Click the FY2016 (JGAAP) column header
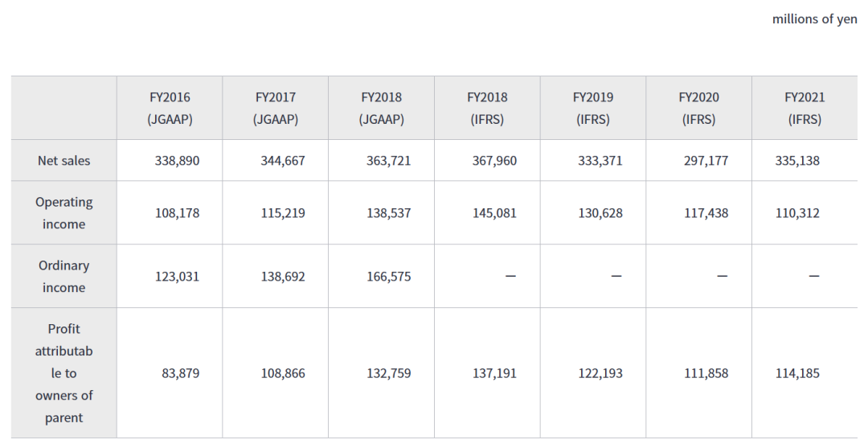868x448 pixels. [170, 108]
